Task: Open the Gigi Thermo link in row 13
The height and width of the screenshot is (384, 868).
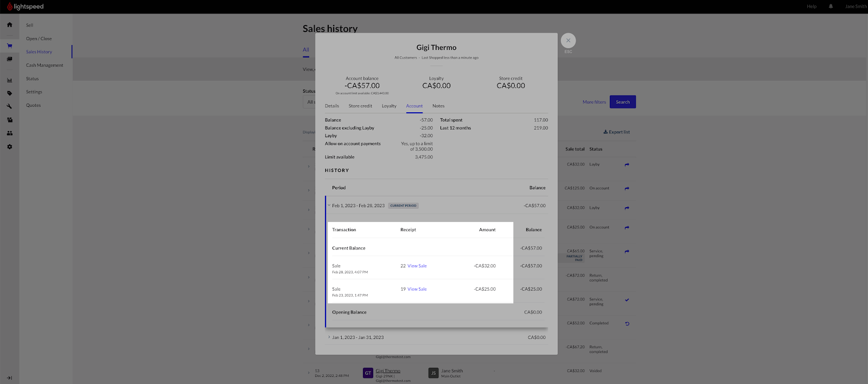Action: tap(388, 371)
